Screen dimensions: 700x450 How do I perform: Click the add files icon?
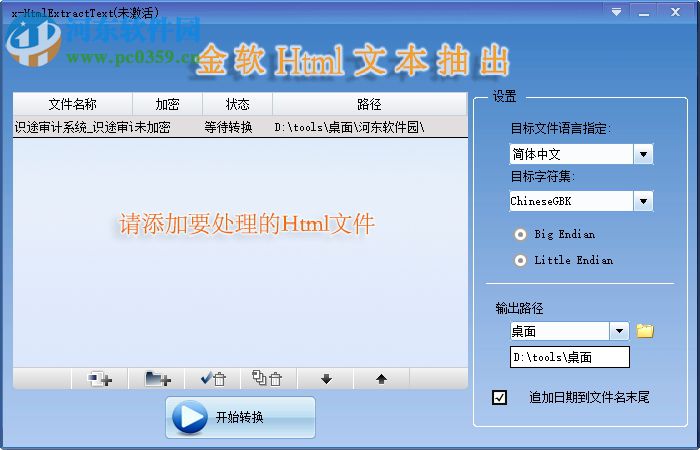pos(100,379)
